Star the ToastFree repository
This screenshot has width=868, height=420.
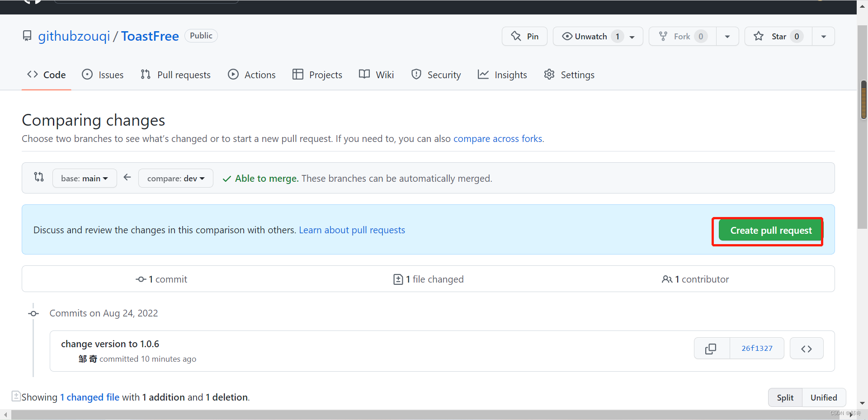pos(778,36)
